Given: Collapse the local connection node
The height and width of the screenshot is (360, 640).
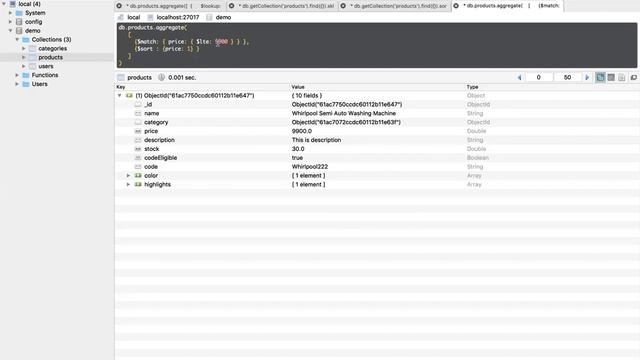Looking at the screenshot, I should point(4,4).
